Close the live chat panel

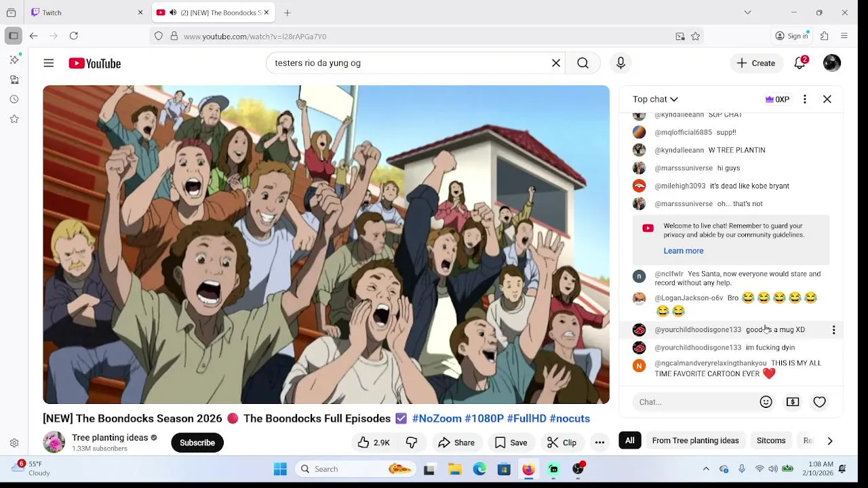[827, 99]
